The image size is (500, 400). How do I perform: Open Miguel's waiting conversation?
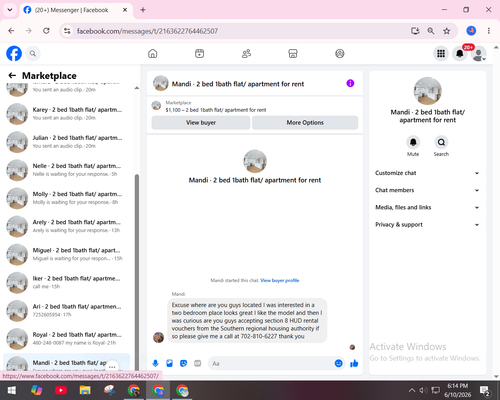coord(67,254)
